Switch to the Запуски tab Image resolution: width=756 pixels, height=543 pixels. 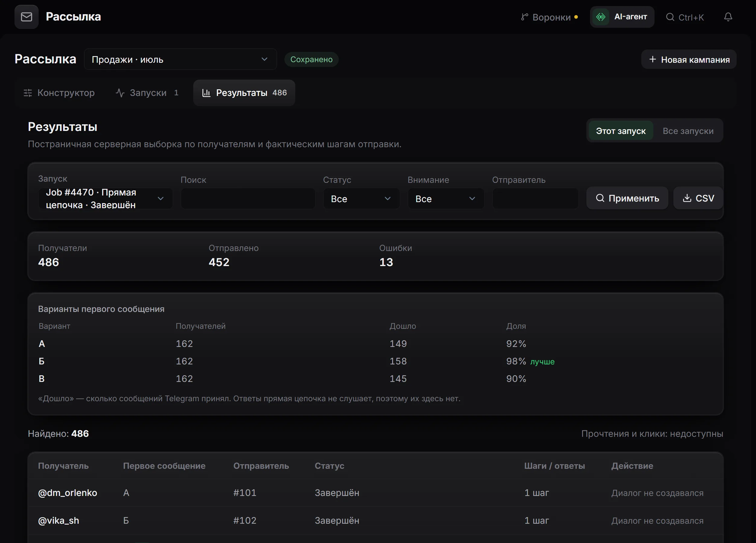tap(147, 93)
